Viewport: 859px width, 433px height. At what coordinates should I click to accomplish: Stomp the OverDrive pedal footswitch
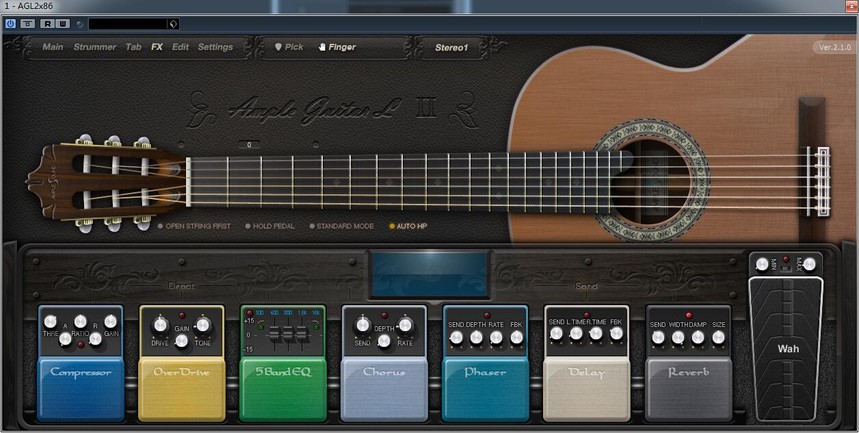point(181,390)
